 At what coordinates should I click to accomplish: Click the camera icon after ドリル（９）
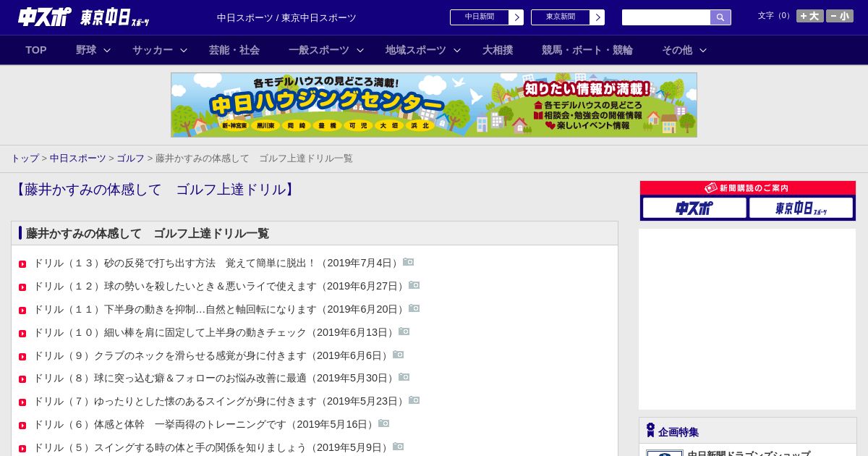399,355
